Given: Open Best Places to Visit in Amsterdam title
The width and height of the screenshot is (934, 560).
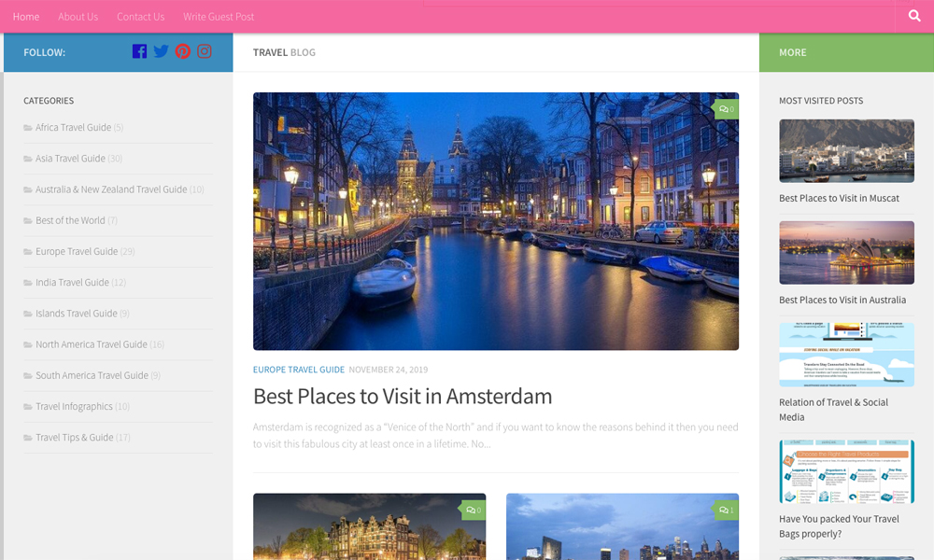Looking at the screenshot, I should coord(403,396).
